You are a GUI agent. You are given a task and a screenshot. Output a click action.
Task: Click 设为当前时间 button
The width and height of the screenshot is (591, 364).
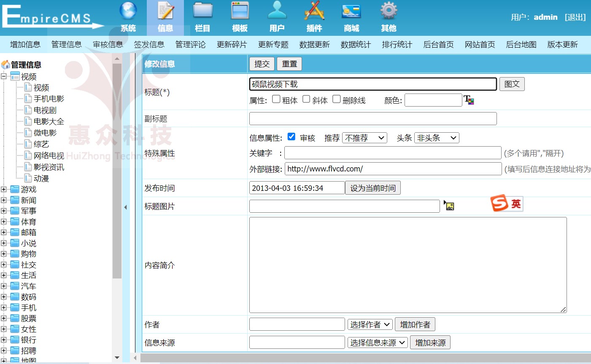pyautogui.click(x=373, y=188)
